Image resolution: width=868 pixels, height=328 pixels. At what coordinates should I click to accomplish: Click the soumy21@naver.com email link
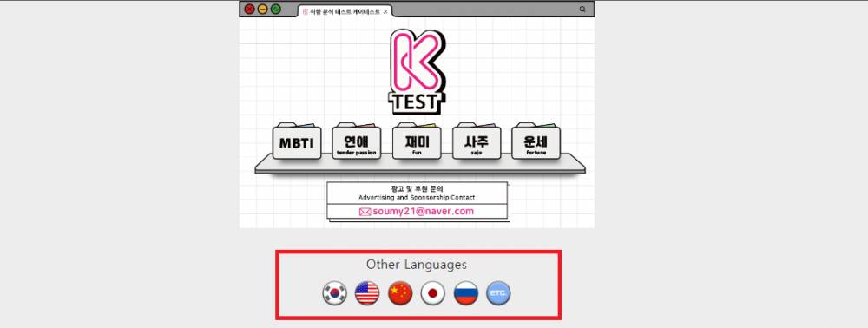click(423, 212)
